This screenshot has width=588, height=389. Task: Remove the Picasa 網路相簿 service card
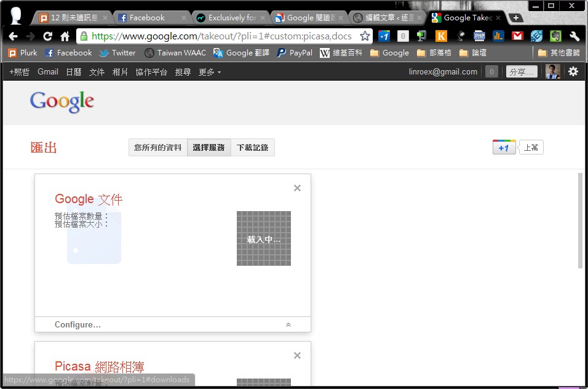coord(297,355)
